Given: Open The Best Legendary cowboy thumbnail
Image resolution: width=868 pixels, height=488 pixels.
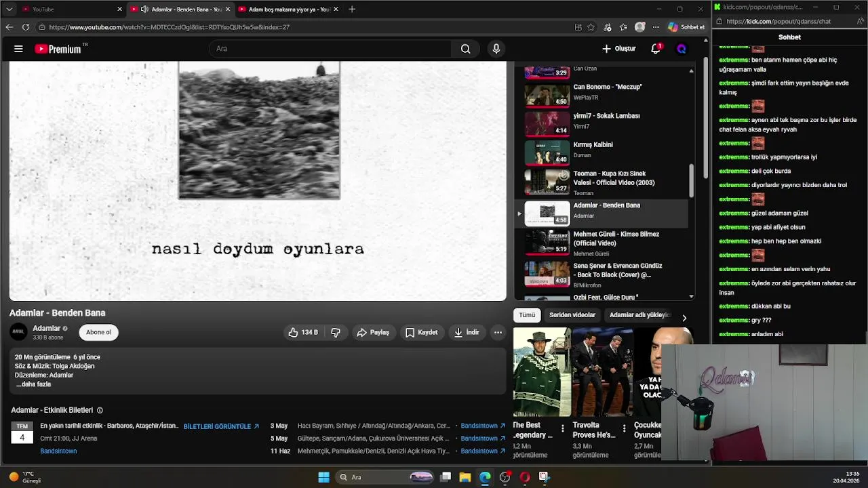Looking at the screenshot, I should tap(542, 372).
